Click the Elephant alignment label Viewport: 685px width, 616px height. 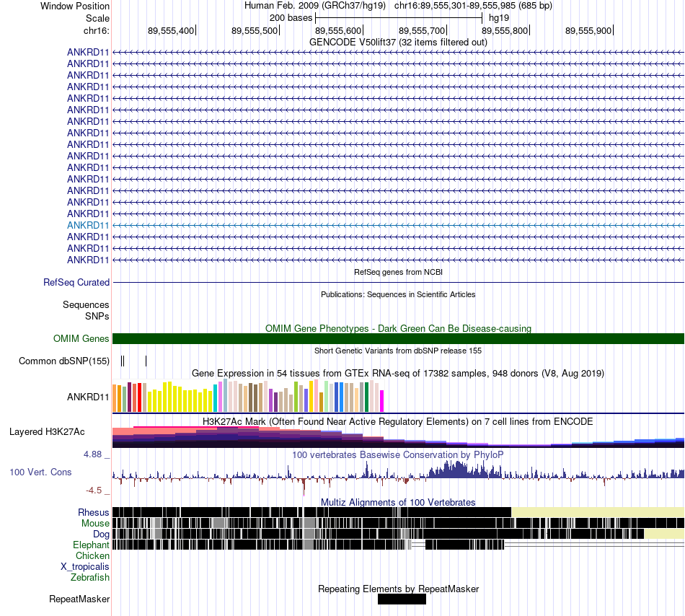click(x=91, y=545)
